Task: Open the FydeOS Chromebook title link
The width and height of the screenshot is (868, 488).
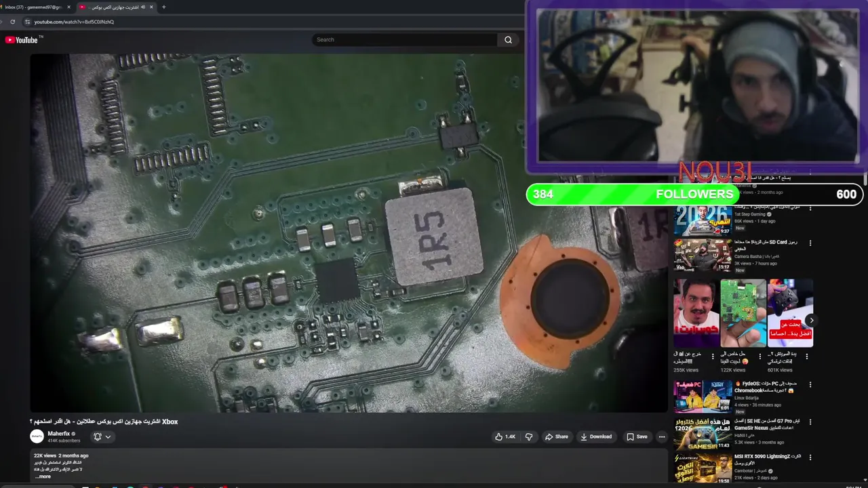Action: tap(768, 387)
